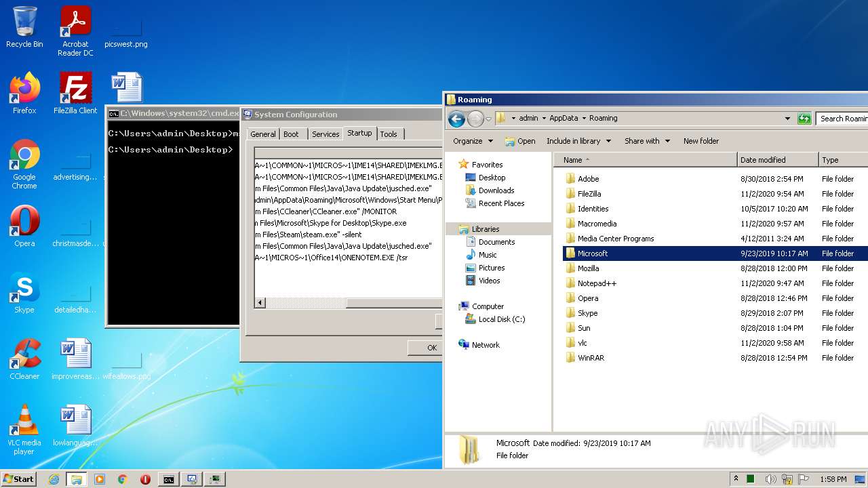
Task: Select the CCleaner.exe /MONITOR startup entry
Action: tap(349, 211)
